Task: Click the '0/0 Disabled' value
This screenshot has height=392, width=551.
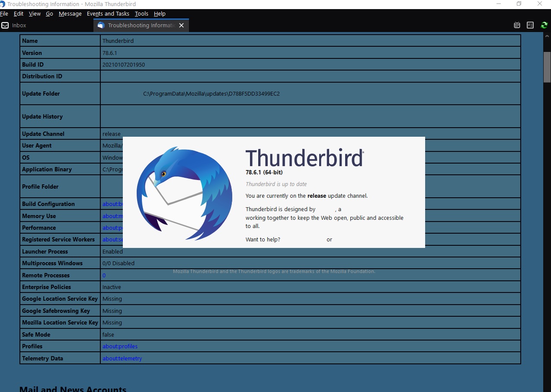Action: (119, 263)
